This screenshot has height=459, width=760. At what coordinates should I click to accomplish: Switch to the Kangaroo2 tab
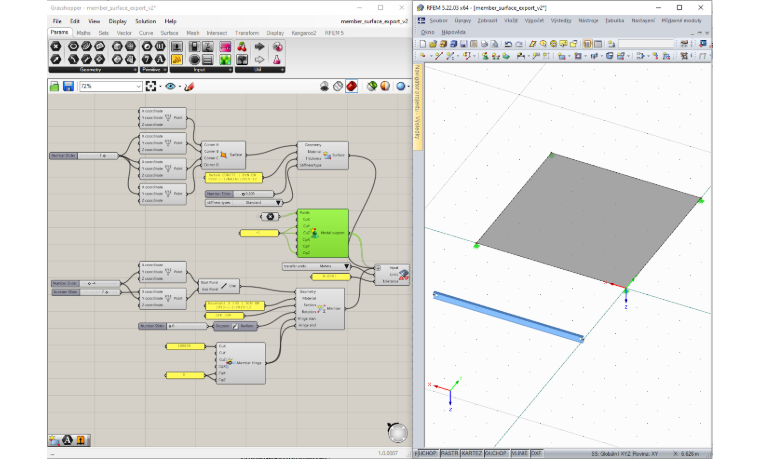point(303,33)
